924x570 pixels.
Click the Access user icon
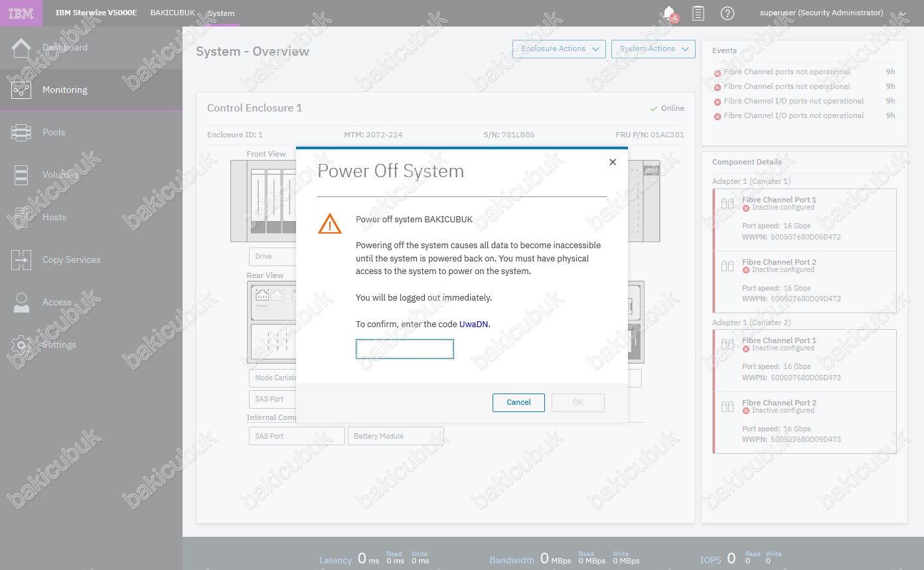pyautogui.click(x=21, y=302)
